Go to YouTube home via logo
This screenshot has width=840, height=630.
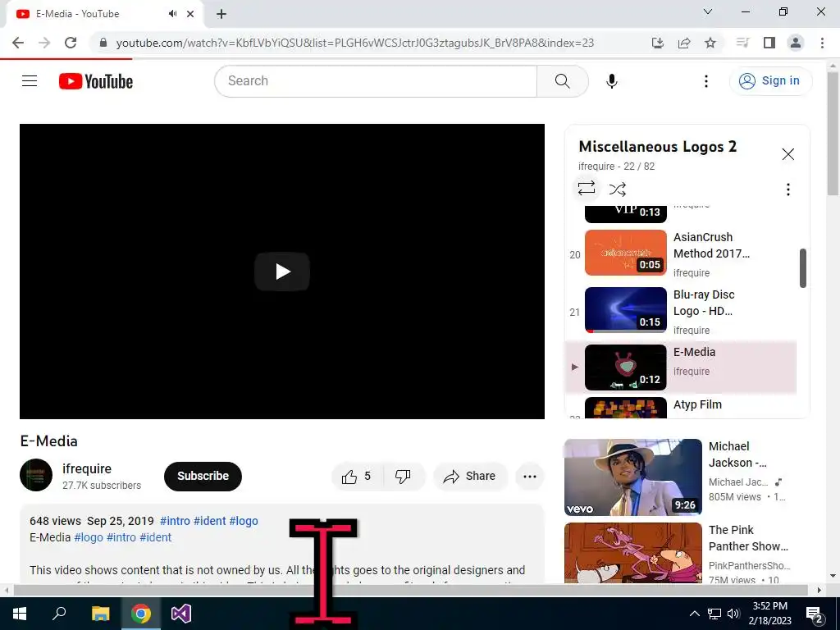(x=96, y=81)
